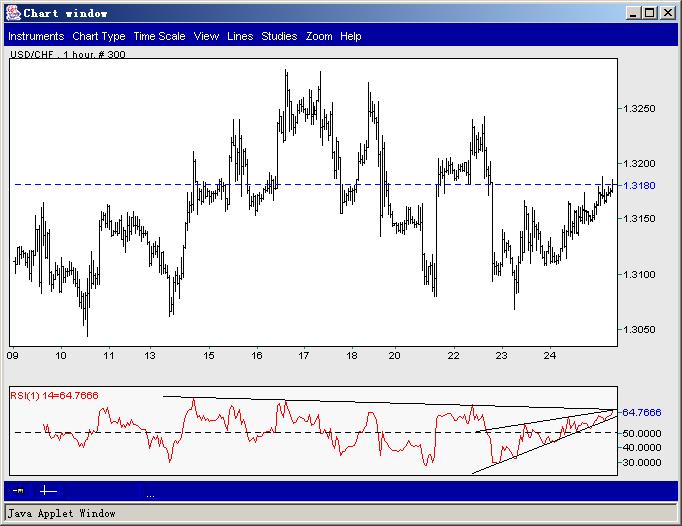This screenshot has height=526, width=682.
Task: Open the View menu
Action: [206, 36]
